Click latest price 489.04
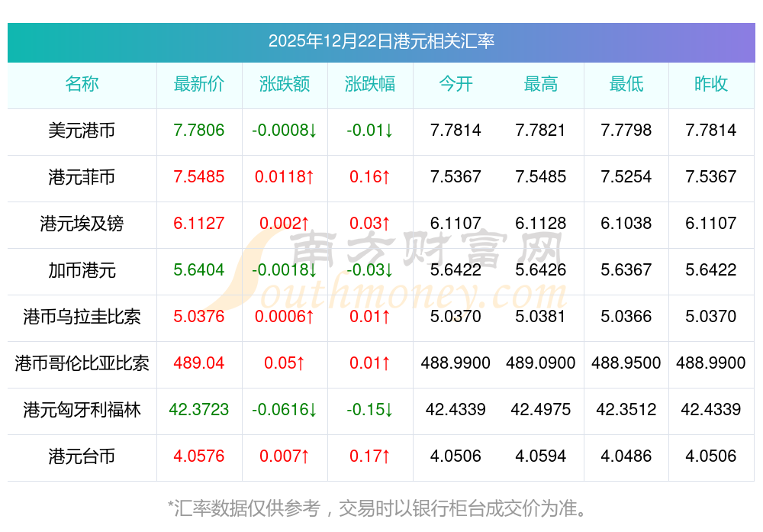The image size is (763, 532). tap(199, 363)
